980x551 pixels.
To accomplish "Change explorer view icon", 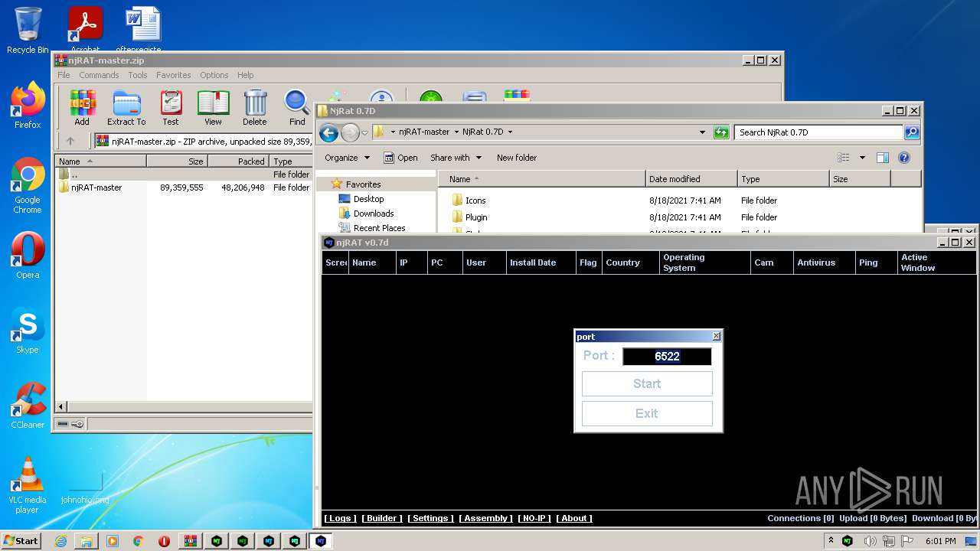I will [844, 158].
